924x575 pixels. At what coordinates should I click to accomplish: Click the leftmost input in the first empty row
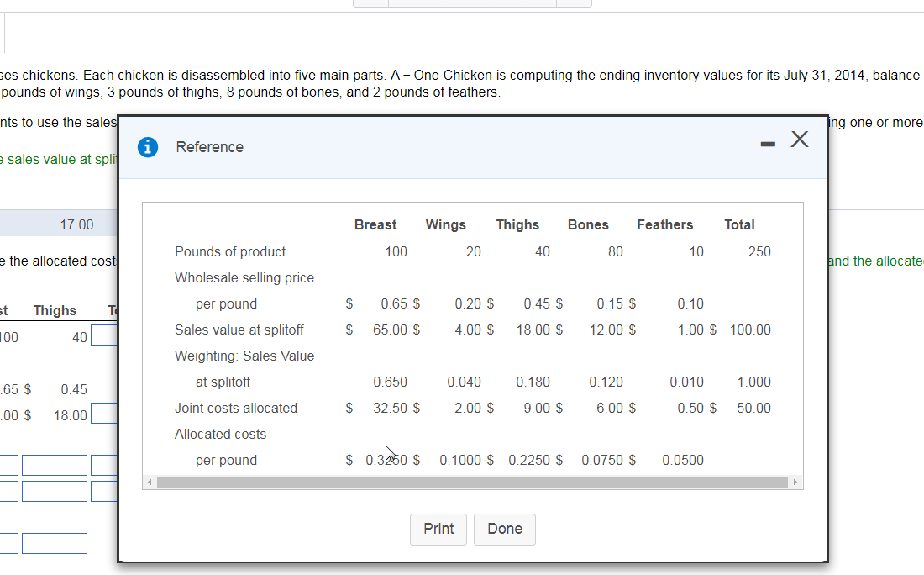(8, 465)
